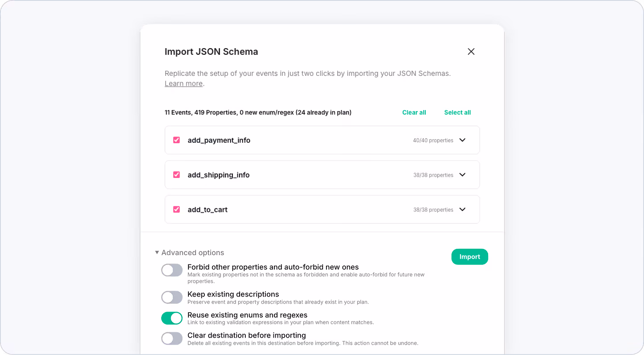
Task: Enable Clear destination before importing toggle
Action: 172,338
